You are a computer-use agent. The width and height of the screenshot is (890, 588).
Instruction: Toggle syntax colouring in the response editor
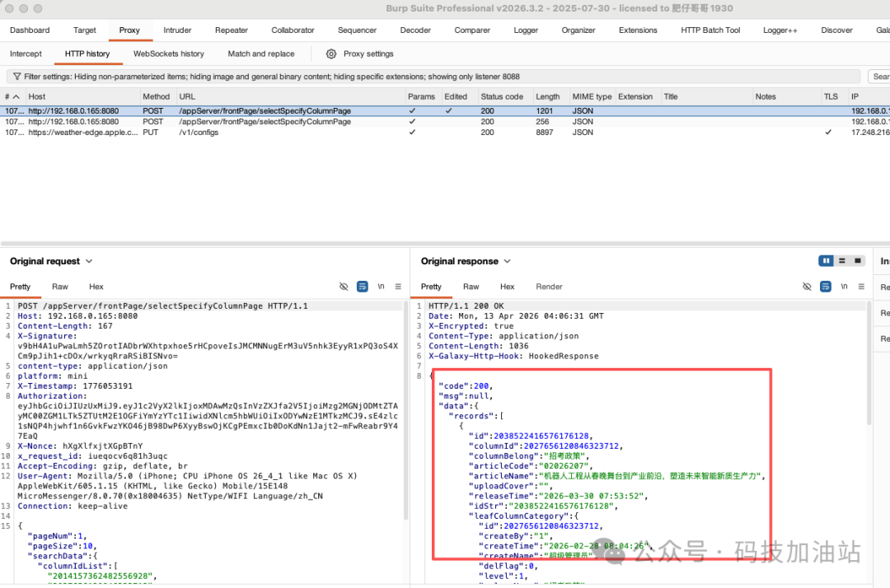[826, 287]
